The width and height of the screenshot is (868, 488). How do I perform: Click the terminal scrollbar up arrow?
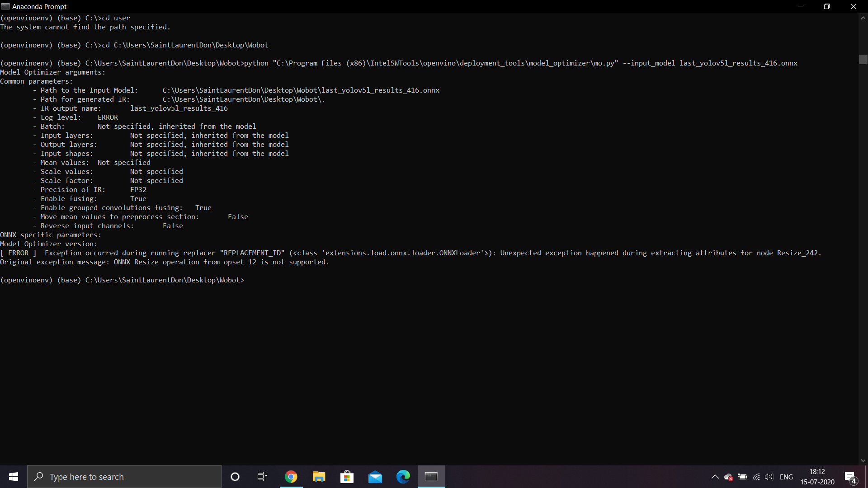pyautogui.click(x=863, y=18)
